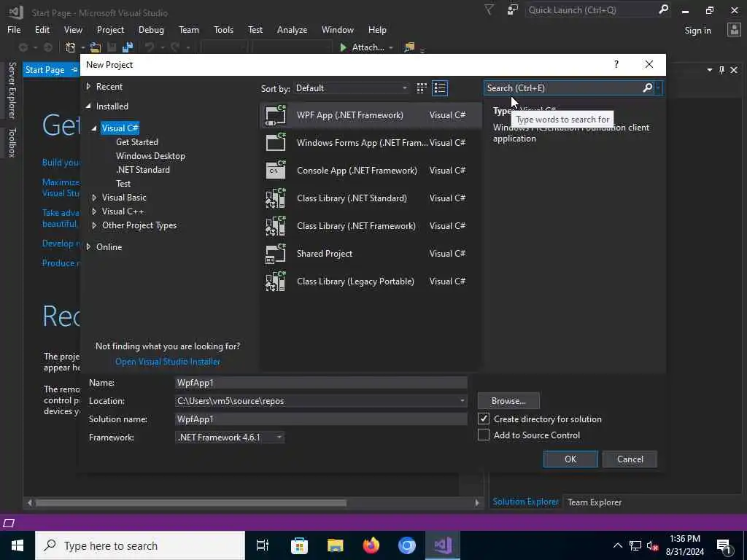Uncheck Create directory for solution
Viewport: 747px width, 560px height.
tap(484, 419)
